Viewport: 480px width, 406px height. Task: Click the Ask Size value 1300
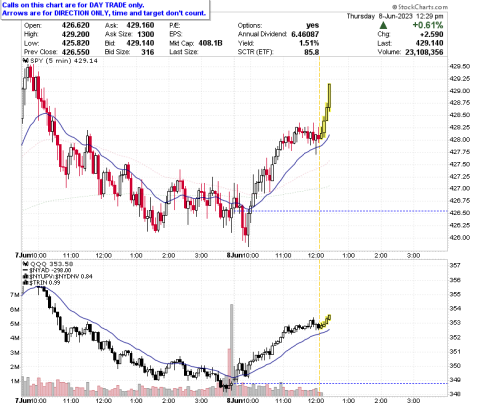click(146, 34)
